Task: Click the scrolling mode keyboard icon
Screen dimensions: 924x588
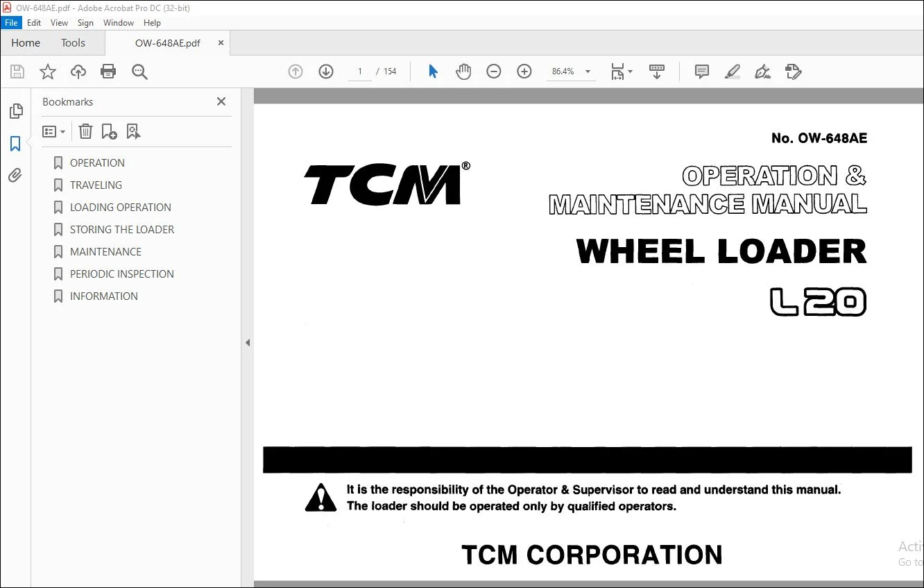Action: [x=657, y=72]
